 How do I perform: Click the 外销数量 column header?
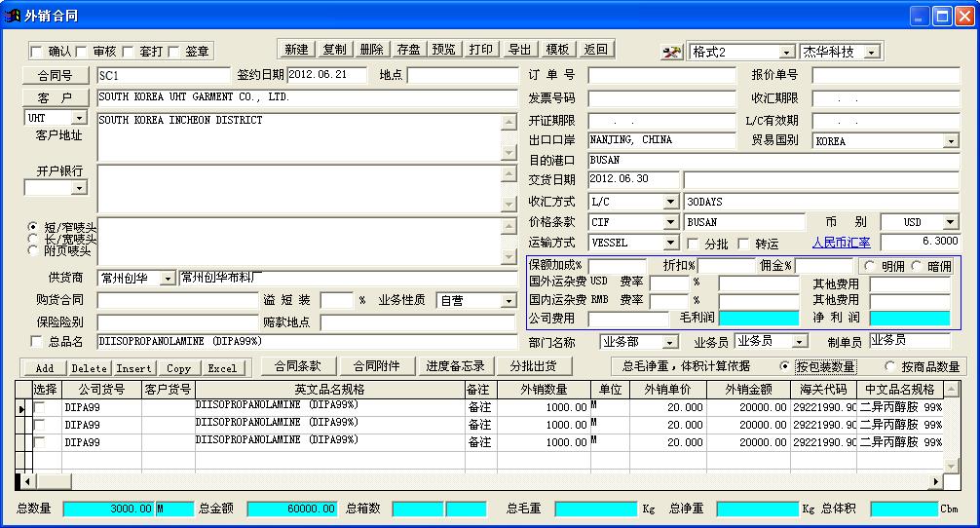tap(544, 390)
